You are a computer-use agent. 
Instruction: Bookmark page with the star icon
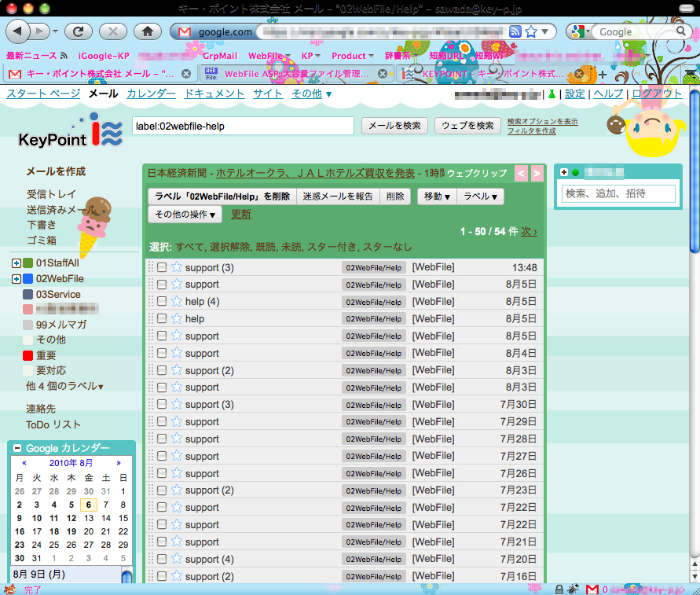pyautogui.click(x=531, y=31)
